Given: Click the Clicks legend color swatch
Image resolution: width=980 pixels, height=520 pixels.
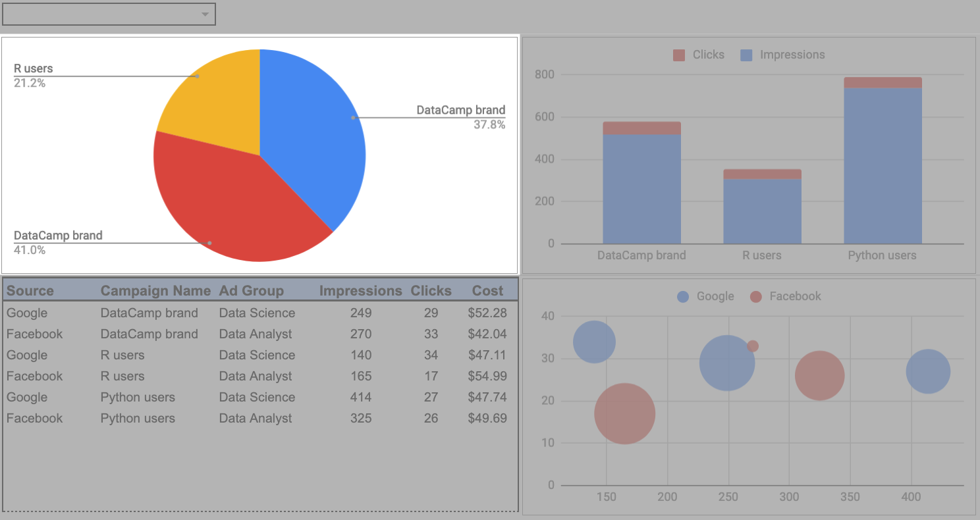Looking at the screenshot, I should pos(679,55).
